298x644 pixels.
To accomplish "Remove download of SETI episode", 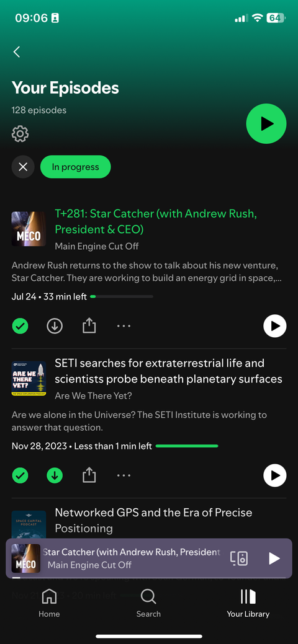I will point(55,475).
